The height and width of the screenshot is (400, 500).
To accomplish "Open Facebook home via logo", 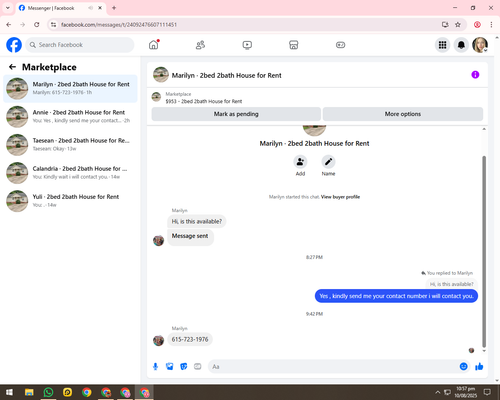I will pos(14,45).
